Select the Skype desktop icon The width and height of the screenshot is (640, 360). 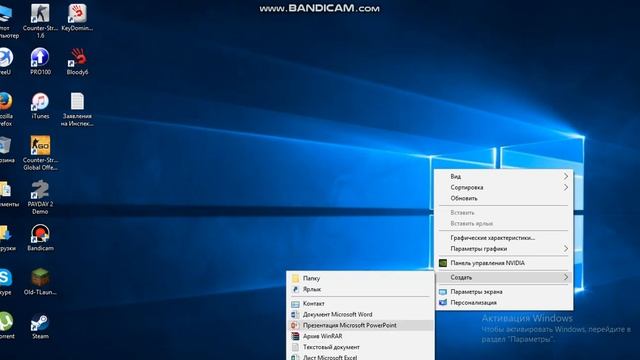[6, 282]
